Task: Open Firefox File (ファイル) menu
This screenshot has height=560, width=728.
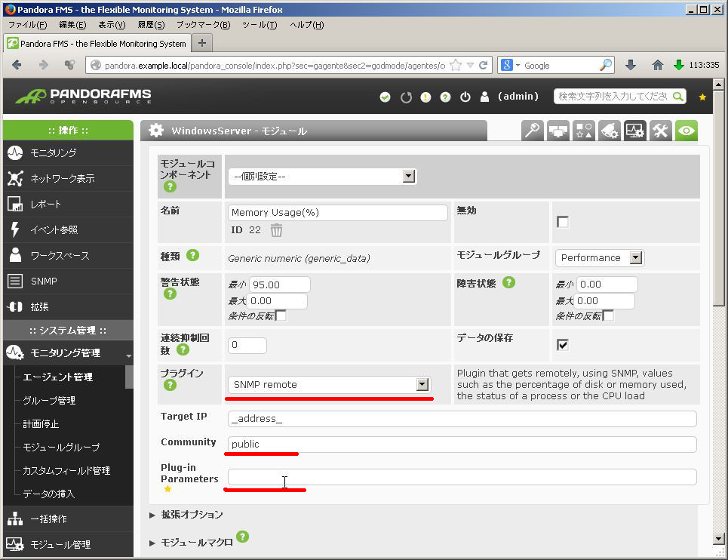Action: coord(27,25)
